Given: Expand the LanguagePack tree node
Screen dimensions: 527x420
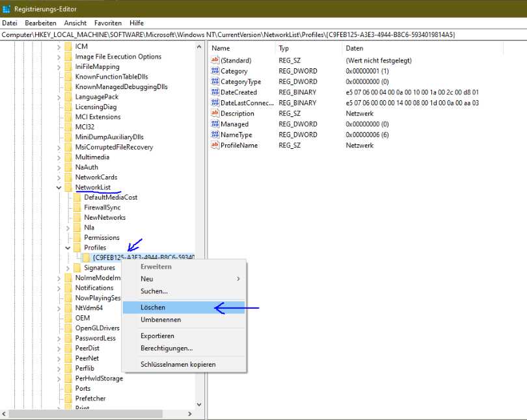Looking at the screenshot, I should pos(59,97).
